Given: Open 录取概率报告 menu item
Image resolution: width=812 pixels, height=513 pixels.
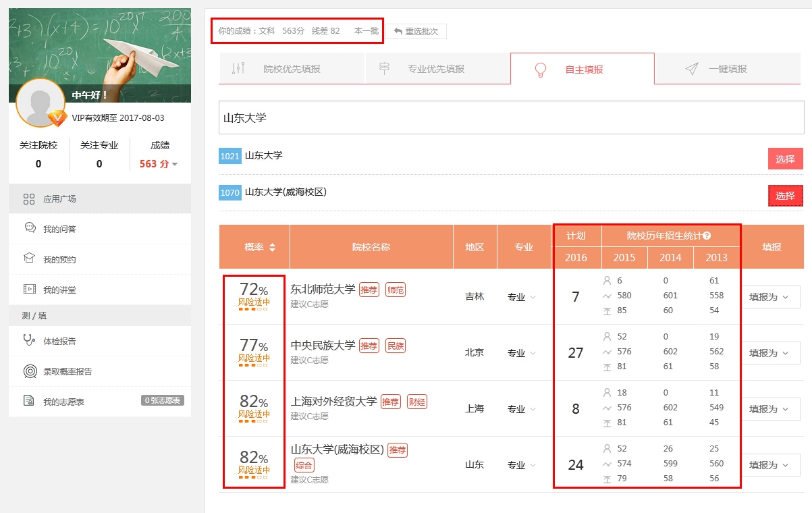Looking at the screenshot, I should click(100, 371).
